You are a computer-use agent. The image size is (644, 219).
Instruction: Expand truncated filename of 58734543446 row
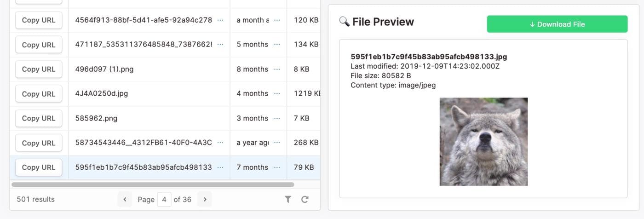click(x=220, y=143)
